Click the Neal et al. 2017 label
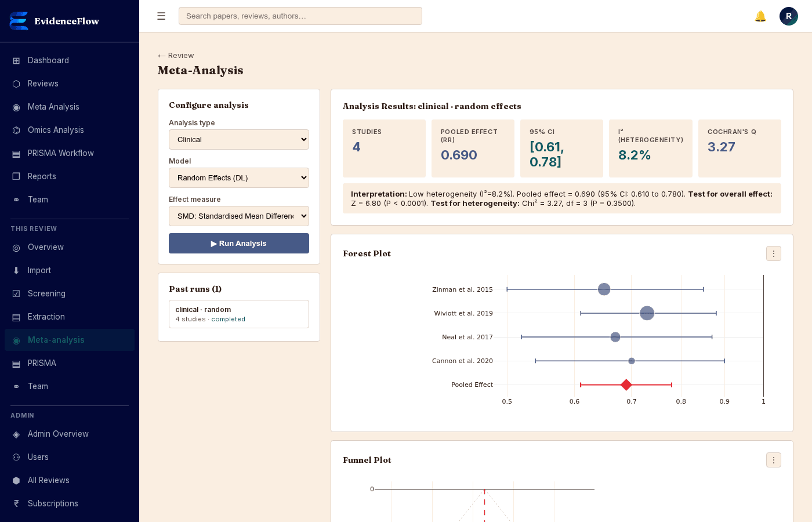812x522 pixels. tap(467, 337)
